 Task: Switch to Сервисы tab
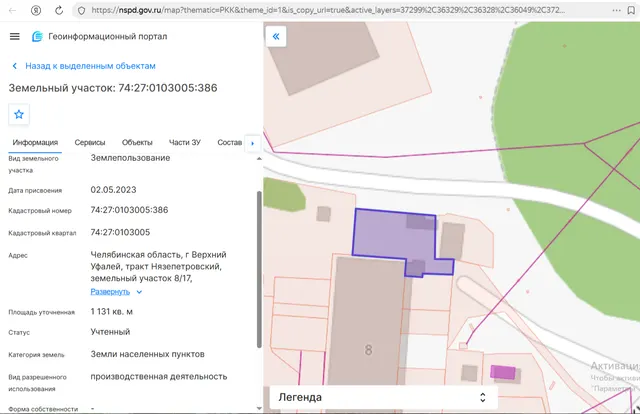(x=90, y=142)
